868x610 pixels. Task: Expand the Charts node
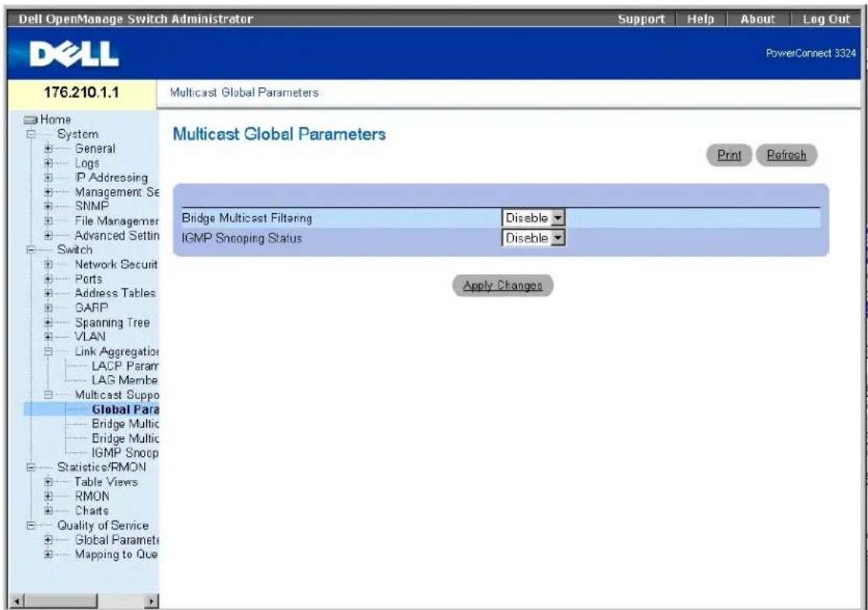49,510
